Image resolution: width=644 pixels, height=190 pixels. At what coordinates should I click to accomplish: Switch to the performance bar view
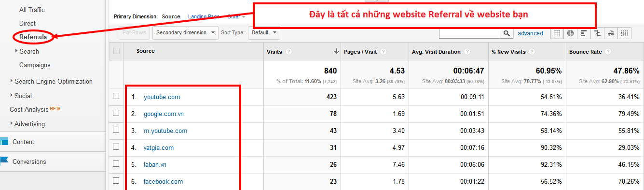coord(584,33)
